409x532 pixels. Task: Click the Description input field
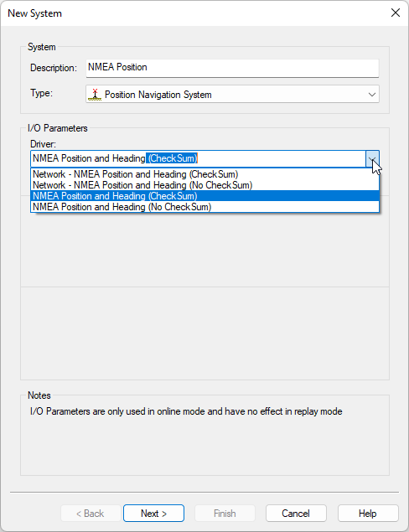[x=232, y=68]
